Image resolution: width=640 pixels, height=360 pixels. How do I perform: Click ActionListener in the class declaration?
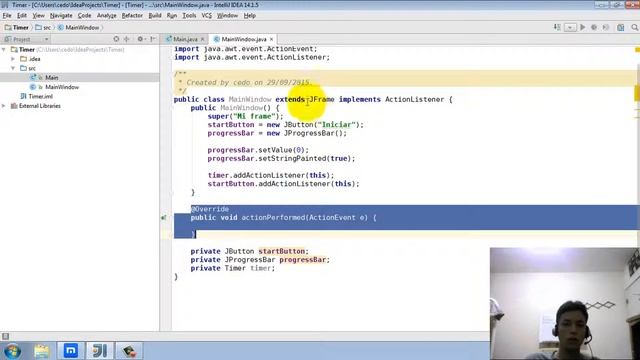(x=414, y=99)
